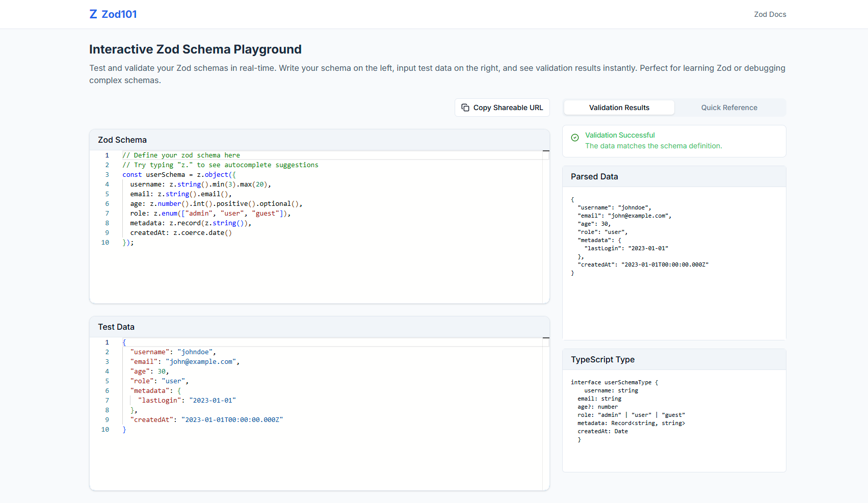Click the 'Test Data' panel header
868x503 pixels.
click(x=320, y=327)
